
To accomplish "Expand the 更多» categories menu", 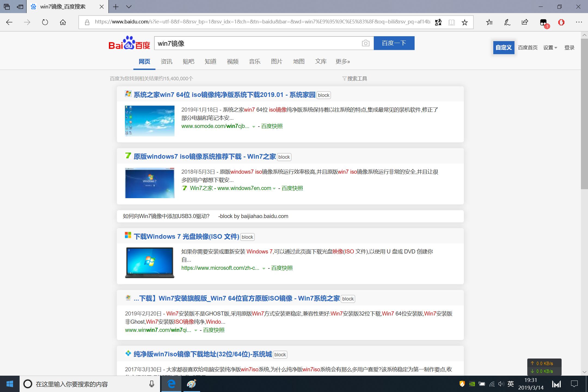I will pos(342,62).
